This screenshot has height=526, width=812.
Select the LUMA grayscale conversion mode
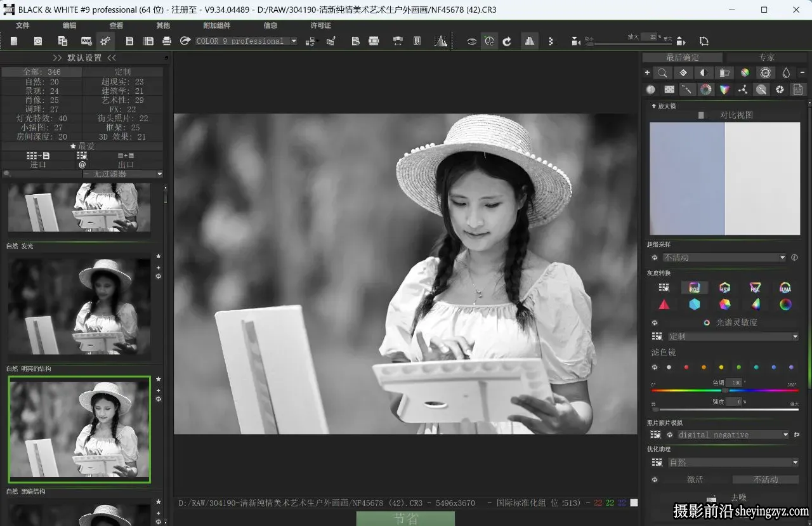tap(785, 287)
